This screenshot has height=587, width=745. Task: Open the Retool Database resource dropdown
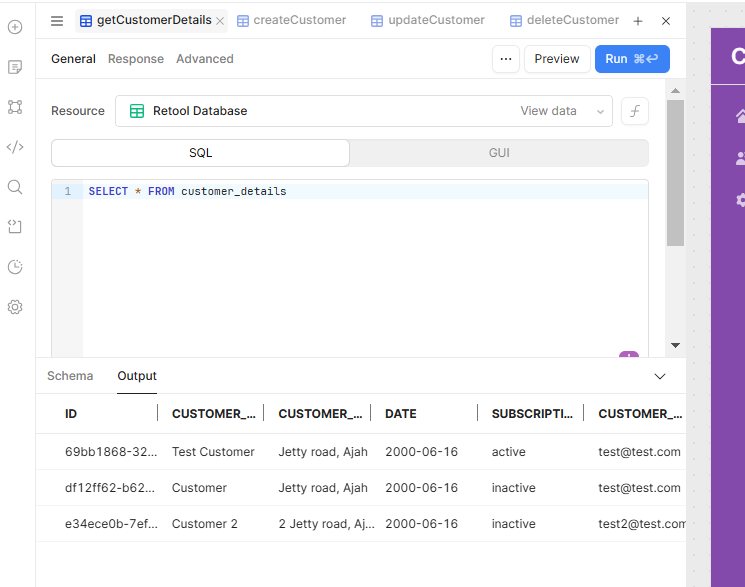[x=364, y=111]
